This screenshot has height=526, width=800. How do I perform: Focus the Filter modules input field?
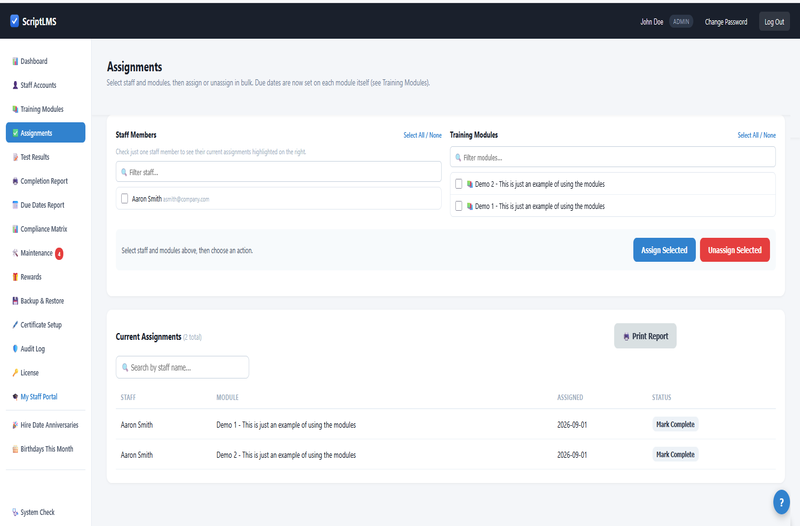coord(613,157)
